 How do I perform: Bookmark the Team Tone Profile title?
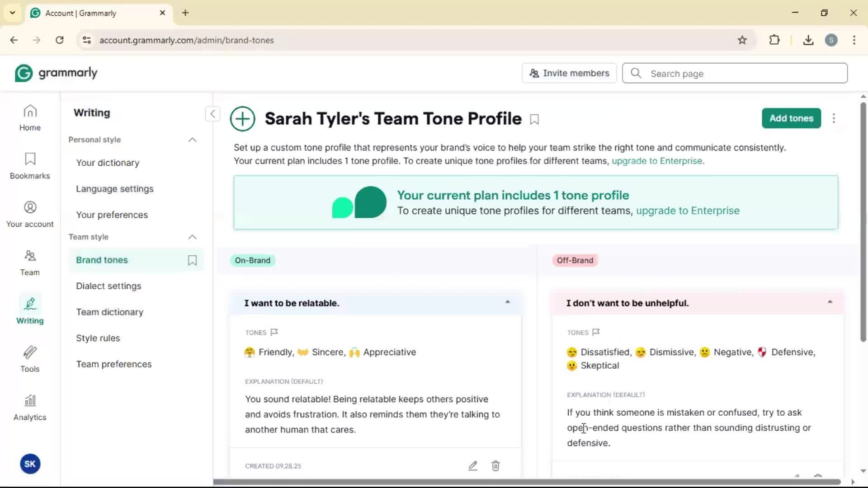534,120
